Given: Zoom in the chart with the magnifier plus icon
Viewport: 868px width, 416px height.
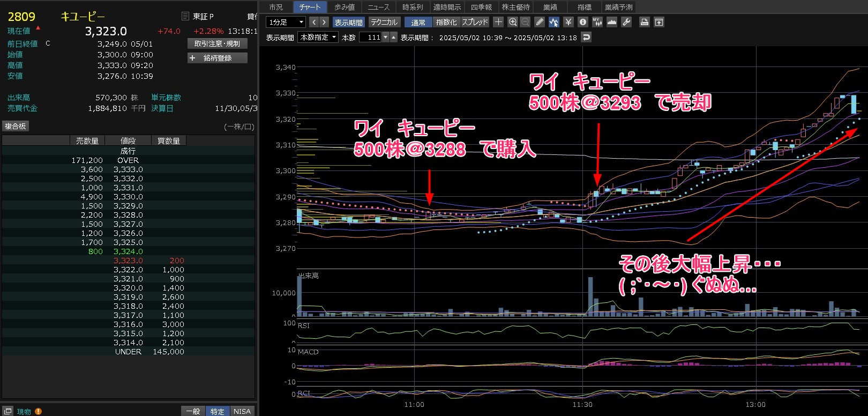Looking at the screenshot, I should coord(513,22).
